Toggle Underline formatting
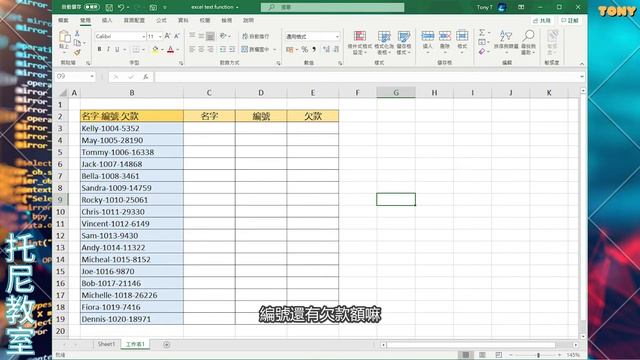 (x=117, y=49)
